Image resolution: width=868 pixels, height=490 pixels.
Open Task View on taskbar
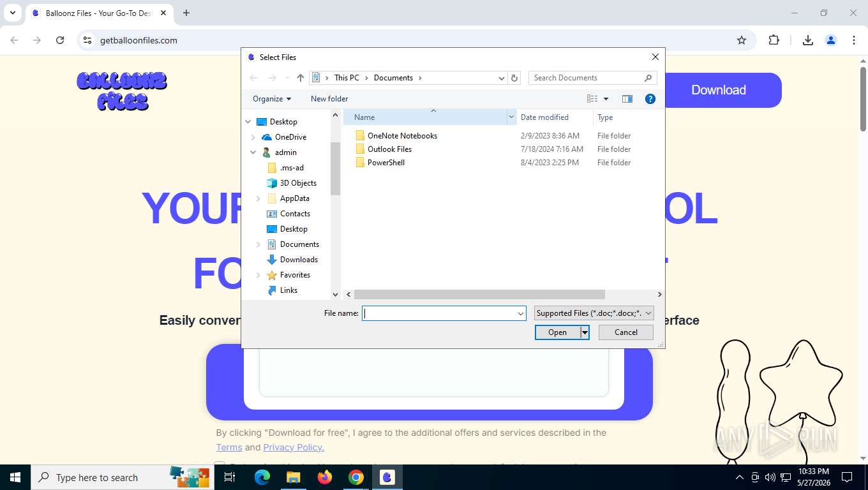[x=230, y=477]
